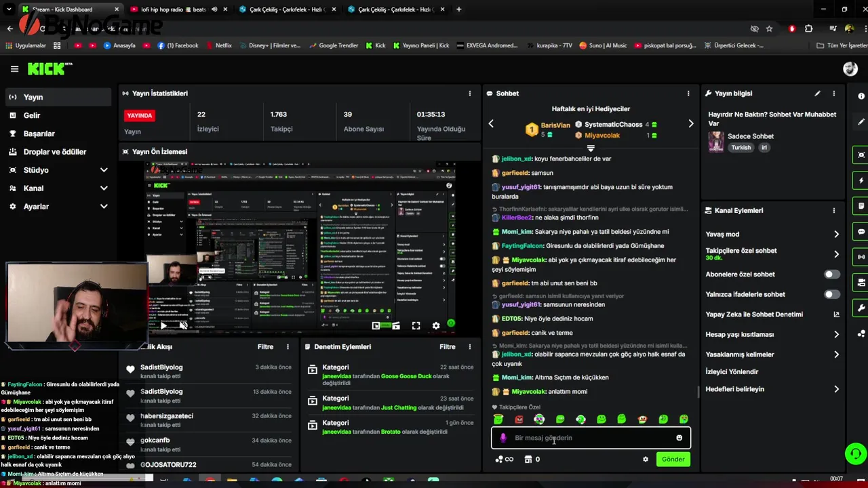Open the Yasaklanmış kelimeler settings
868x488 pixels.
click(x=772, y=354)
